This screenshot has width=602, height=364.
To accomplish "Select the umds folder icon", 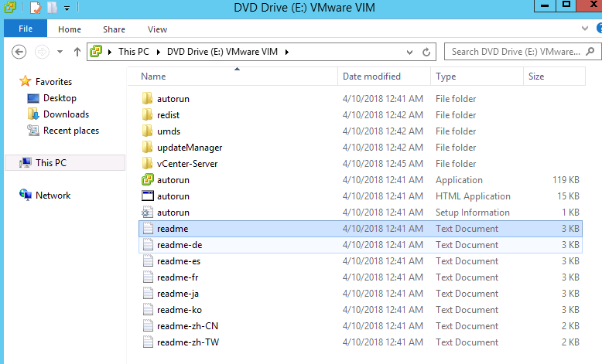I will point(147,131).
